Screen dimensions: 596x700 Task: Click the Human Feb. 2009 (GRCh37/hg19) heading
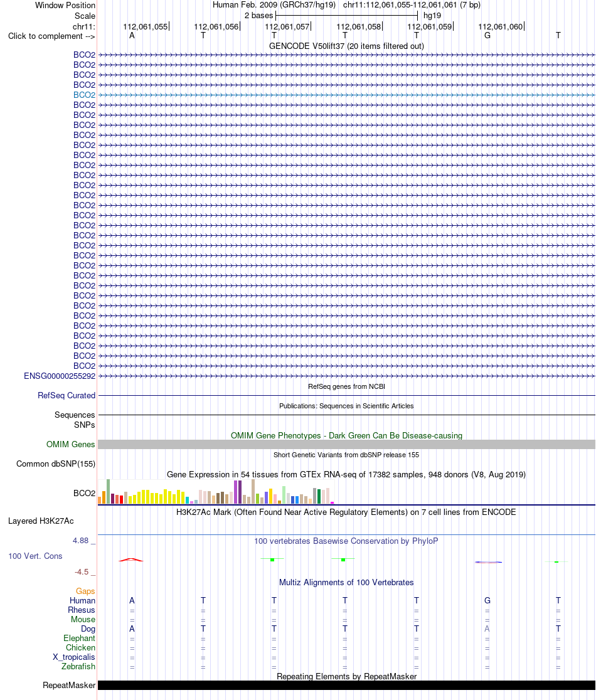[x=274, y=6]
